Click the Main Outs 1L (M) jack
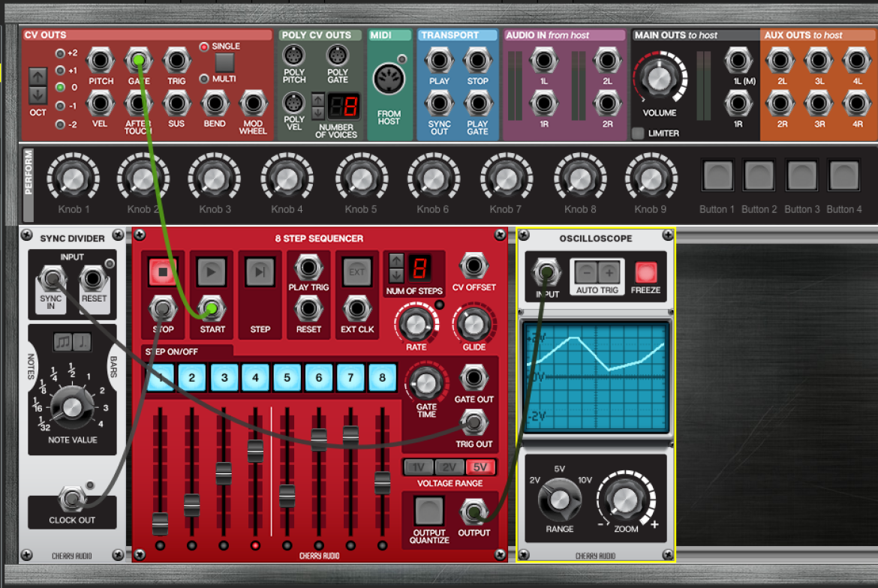The height and width of the screenshot is (588, 878). [738, 61]
